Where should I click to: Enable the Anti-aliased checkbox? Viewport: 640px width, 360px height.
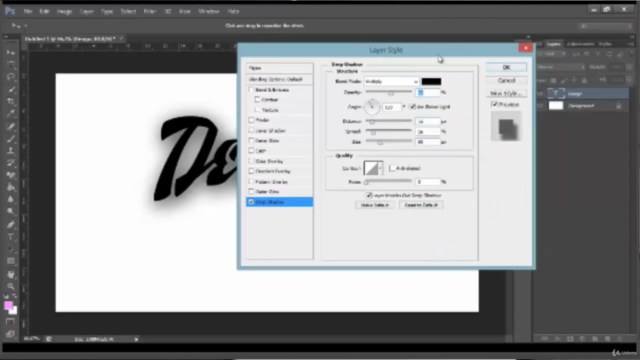(392, 168)
